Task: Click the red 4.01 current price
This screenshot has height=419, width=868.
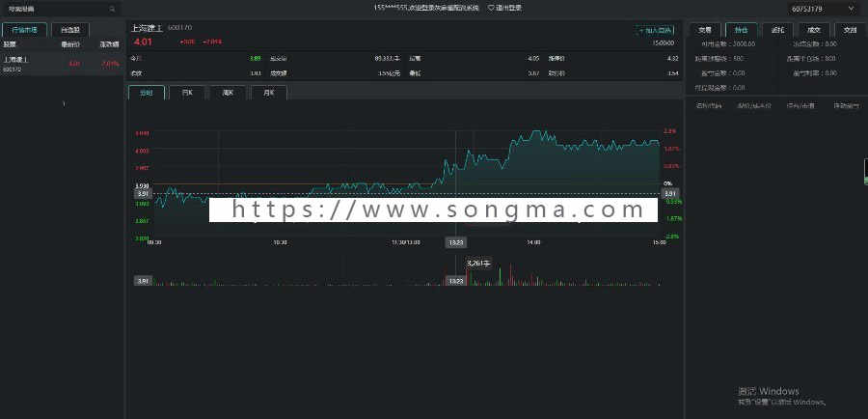Action: pyautogui.click(x=143, y=42)
